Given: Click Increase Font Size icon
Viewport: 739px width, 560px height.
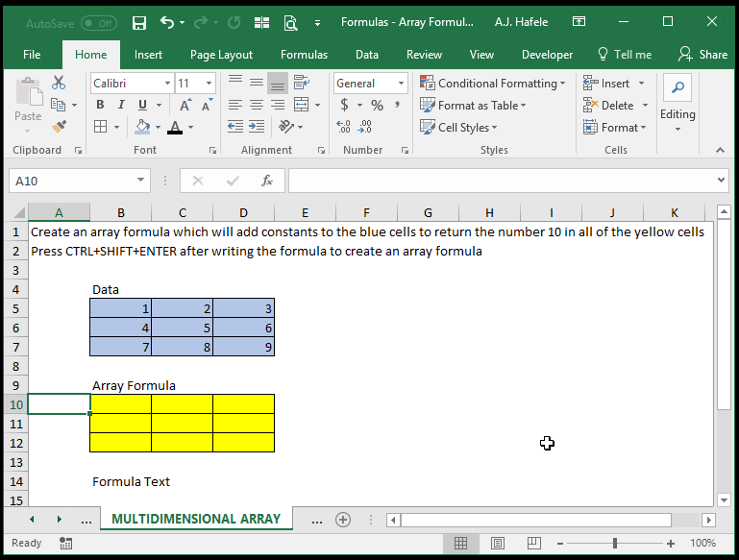Looking at the screenshot, I should pos(185,105).
